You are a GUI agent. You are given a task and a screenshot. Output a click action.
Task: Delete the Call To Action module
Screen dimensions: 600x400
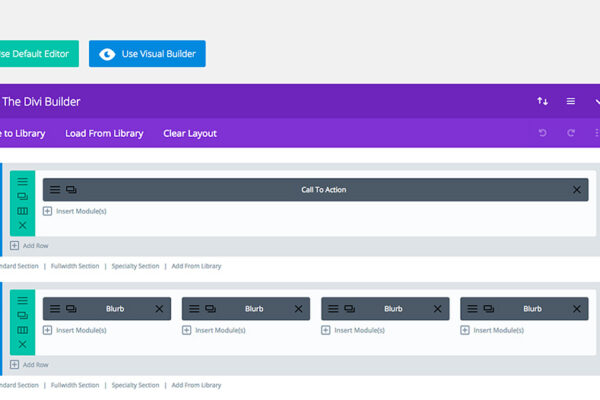click(x=577, y=190)
